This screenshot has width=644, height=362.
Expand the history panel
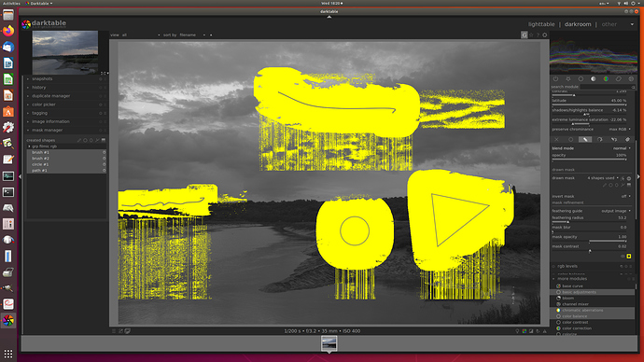pos(65,88)
